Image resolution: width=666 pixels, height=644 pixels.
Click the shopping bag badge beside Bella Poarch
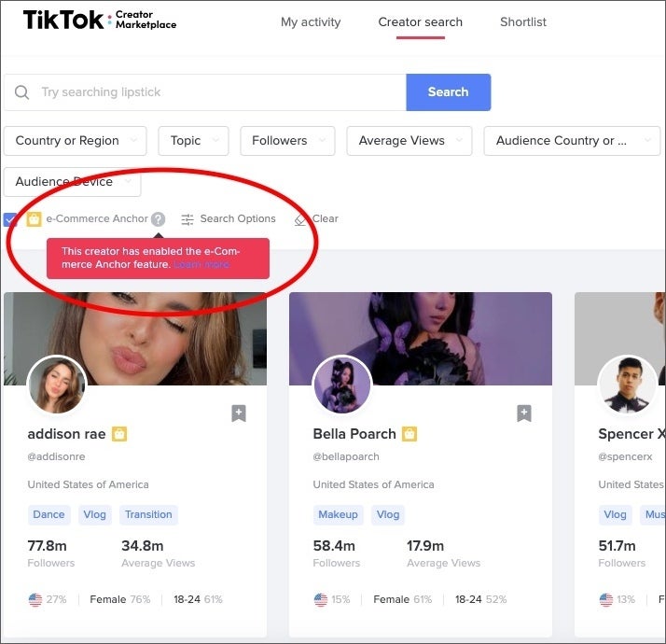409,434
